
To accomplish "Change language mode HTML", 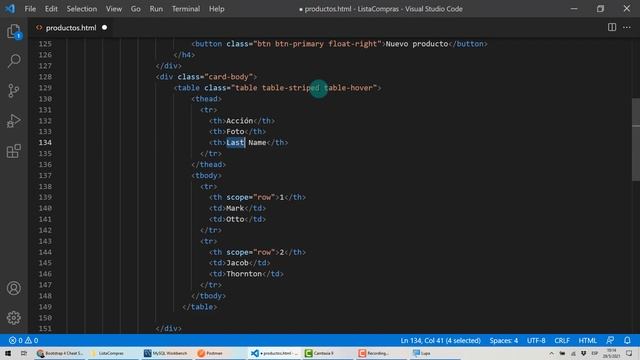I will tap(587, 340).
